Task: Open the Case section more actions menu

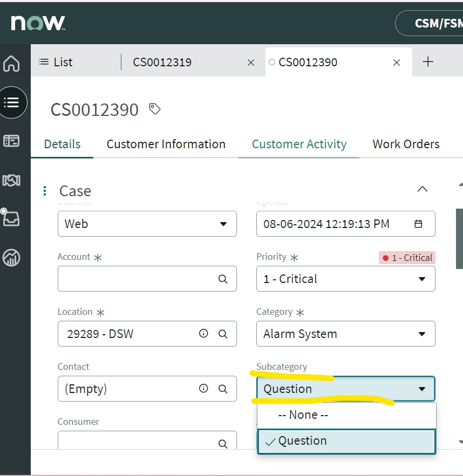Action: pos(45,191)
